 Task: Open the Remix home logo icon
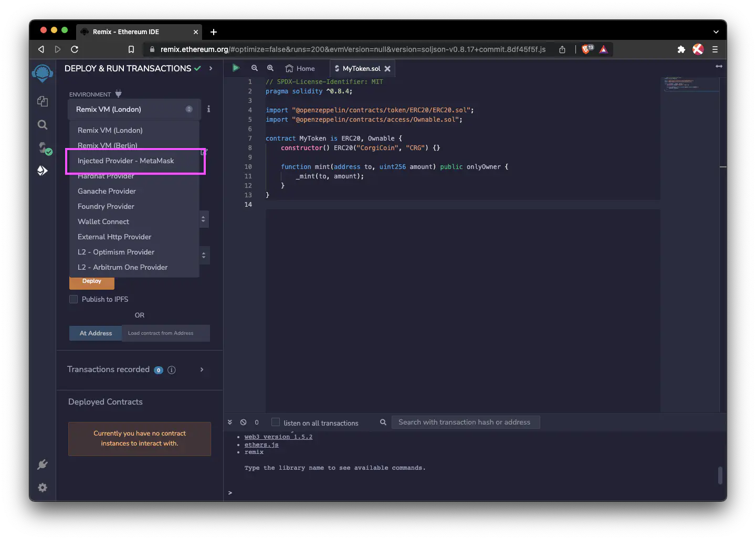pos(43,73)
